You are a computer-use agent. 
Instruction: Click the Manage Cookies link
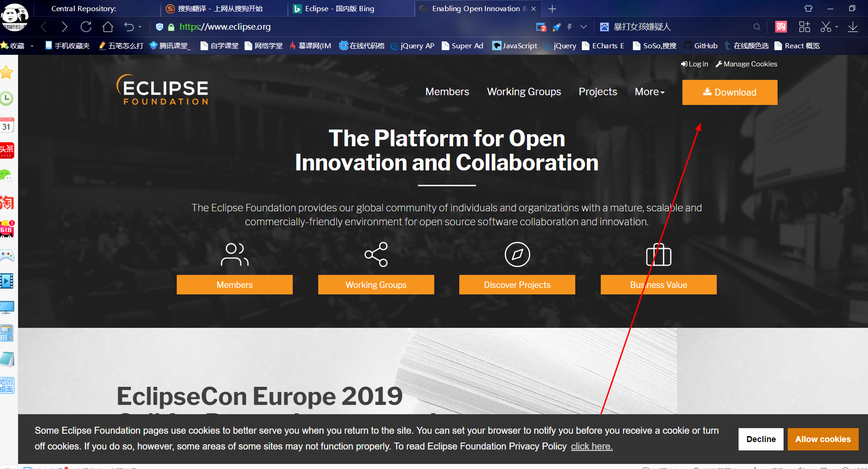746,64
